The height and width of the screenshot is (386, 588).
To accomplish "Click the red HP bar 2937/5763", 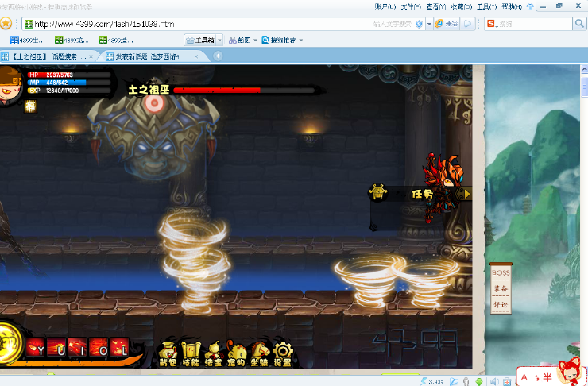I will click(x=68, y=75).
